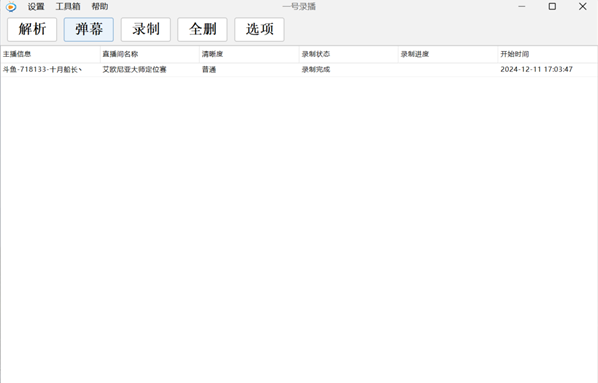Click the 开始时间 column header
The height and width of the screenshot is (383, 598).
pos(548,54)
